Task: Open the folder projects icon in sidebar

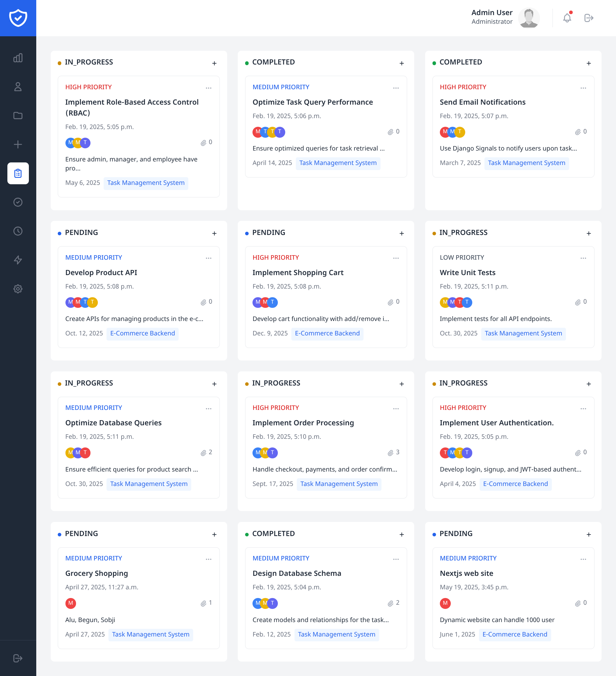Action: pyautogui.click(x=18, y=116)
